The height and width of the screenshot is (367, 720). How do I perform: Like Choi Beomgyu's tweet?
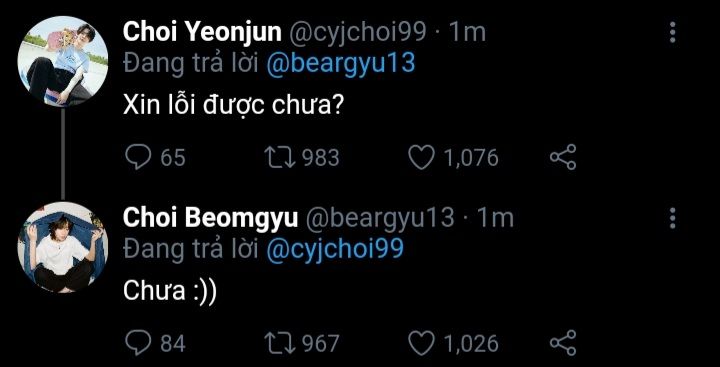point(421,343)
